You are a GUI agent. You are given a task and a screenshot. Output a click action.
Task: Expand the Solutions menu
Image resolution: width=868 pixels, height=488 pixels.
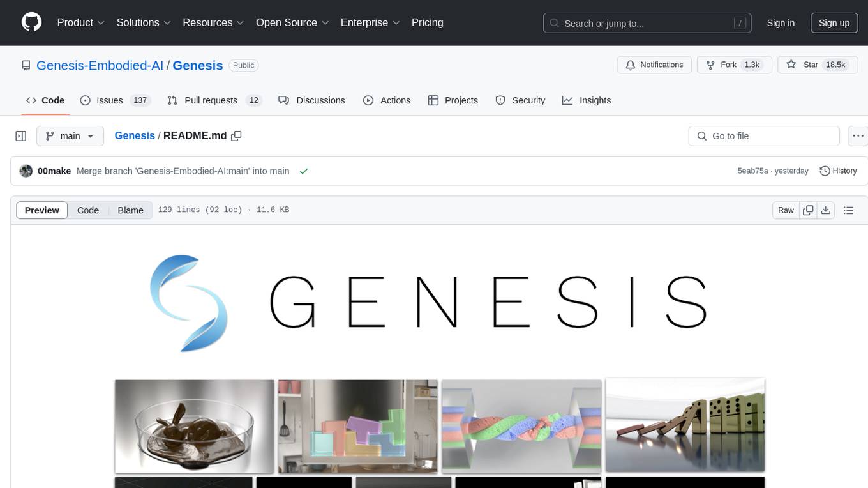144,22
